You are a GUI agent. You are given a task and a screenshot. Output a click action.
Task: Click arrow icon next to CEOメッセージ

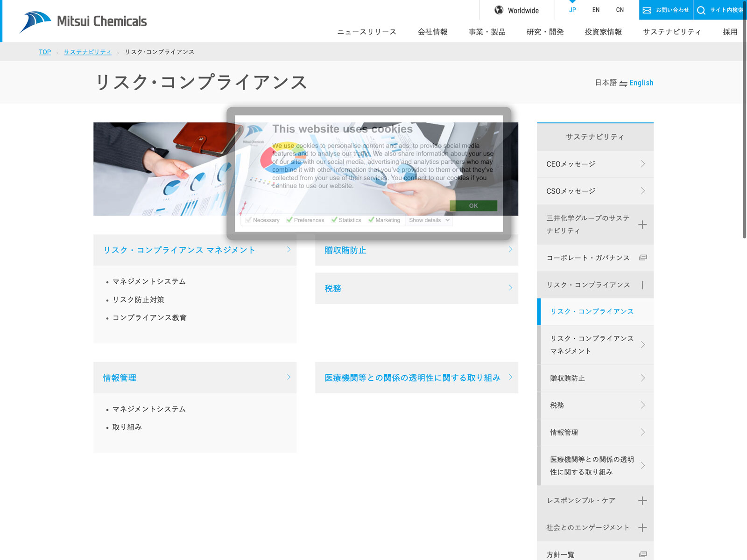coord(643,164)
